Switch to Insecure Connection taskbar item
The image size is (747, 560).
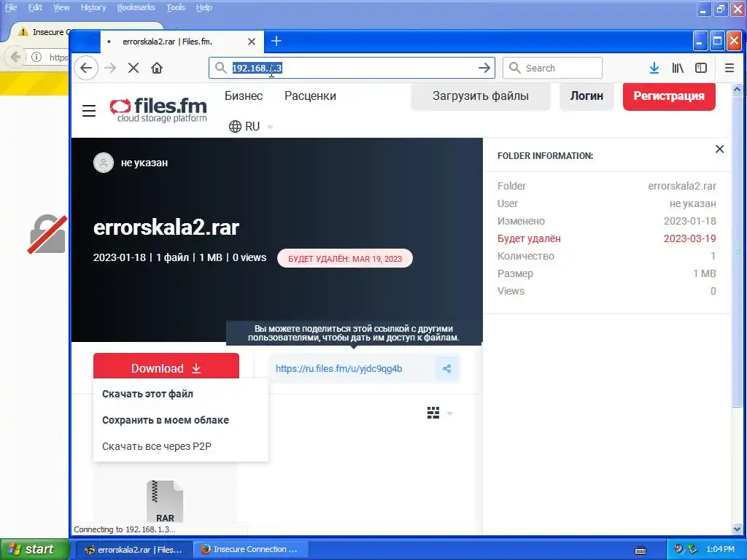251,550
